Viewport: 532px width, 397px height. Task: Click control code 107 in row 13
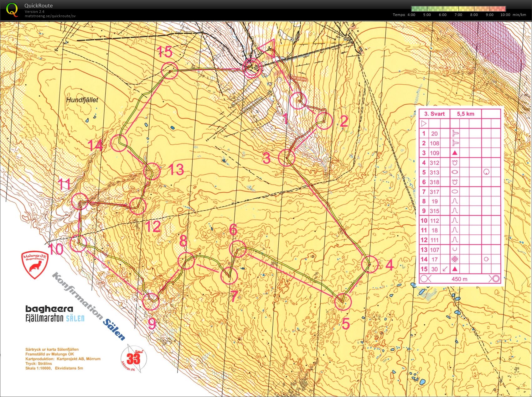click(434, 250)
